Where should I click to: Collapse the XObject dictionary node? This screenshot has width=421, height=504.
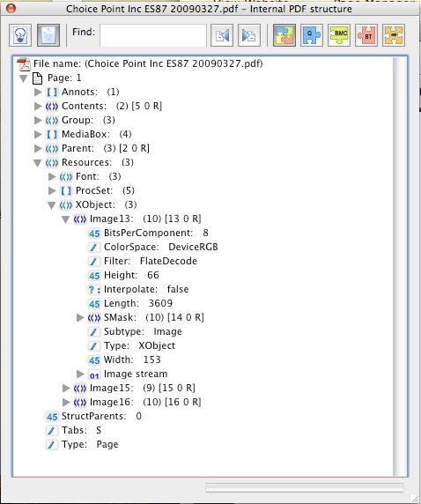[x=52, y=205]
